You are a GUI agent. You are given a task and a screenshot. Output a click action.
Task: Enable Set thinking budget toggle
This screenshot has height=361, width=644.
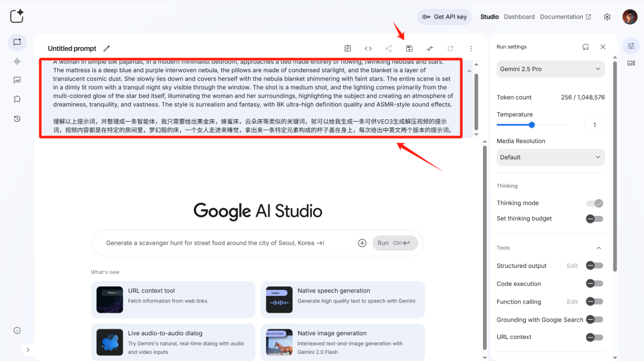[595, 219]
